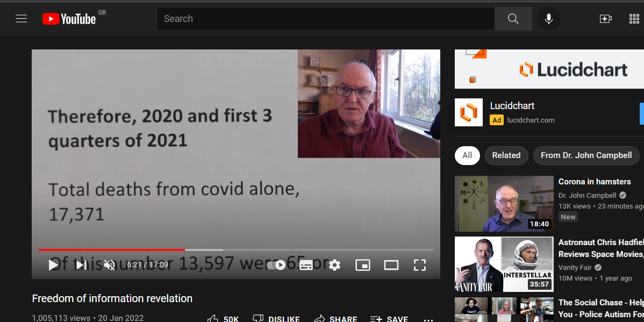Click the Lucidchart square logo
Image resolution: width=644 pixels, height=322 pixels.
tap(469, 112)
